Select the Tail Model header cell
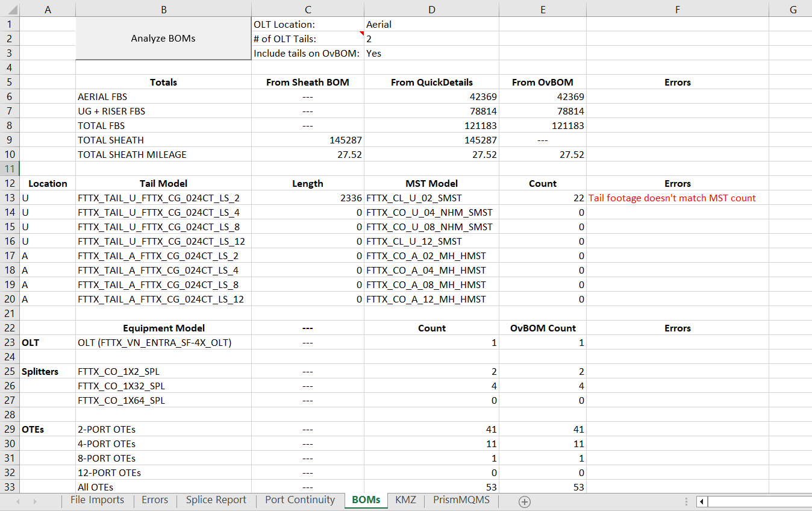The image size is (812, 511). pyautogui.click(x=163, y=184)
